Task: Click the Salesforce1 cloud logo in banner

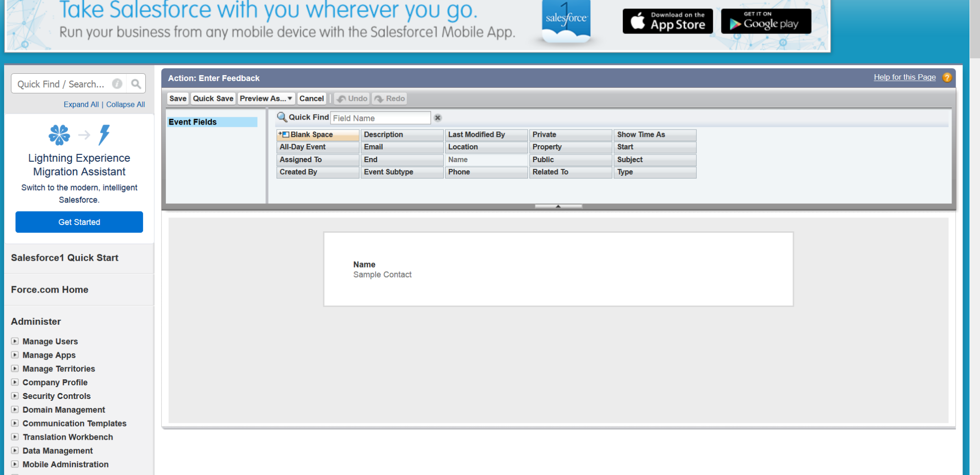Action: (x=566, y=22)
